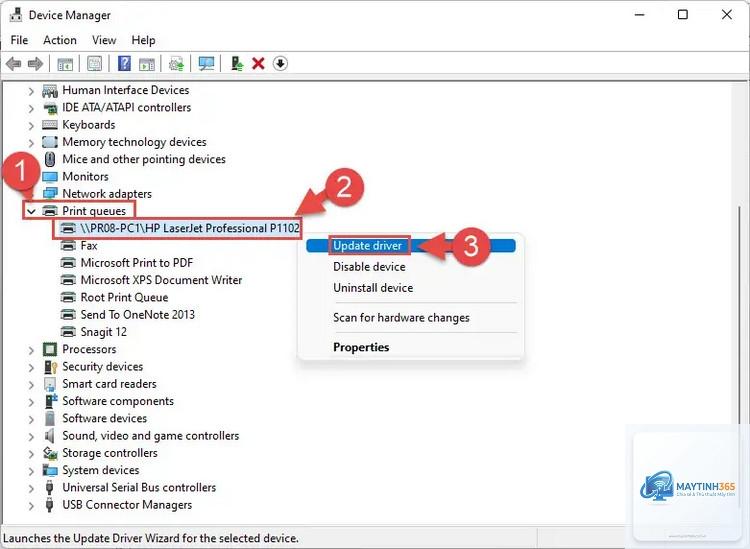Select the Snagit 12 printer
Image resolution: width=750 pixels, height=549 pixels.
104,332
